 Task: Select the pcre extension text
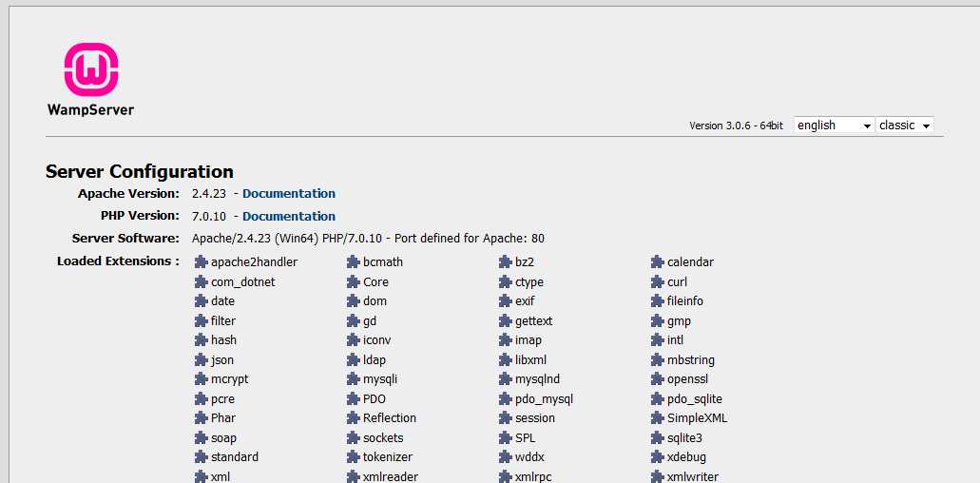(223, 399)
